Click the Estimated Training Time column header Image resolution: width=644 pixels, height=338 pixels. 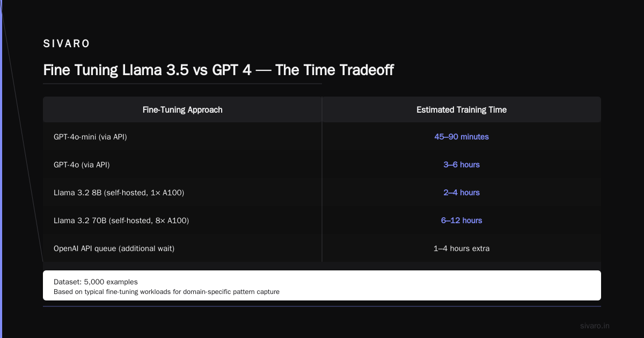[x=462, y=109]
